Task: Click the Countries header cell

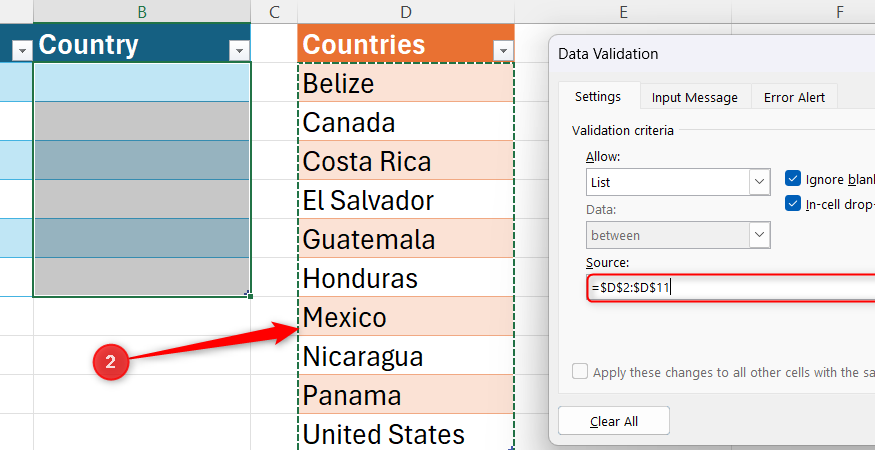Action: click(x=406, y=43)
